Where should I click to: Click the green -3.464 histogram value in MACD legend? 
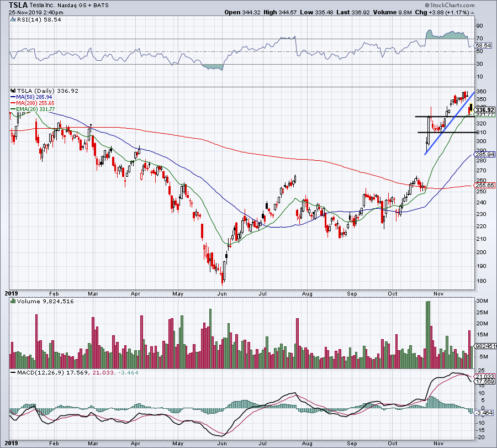(x=128, y=372)
